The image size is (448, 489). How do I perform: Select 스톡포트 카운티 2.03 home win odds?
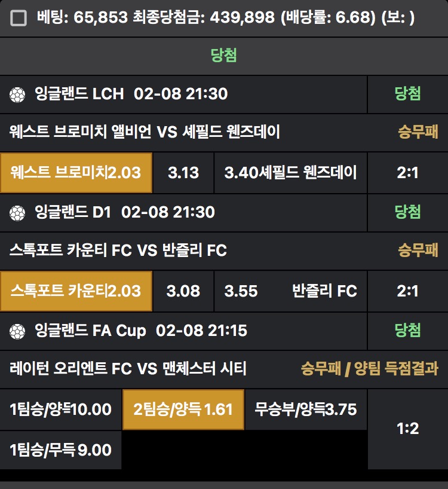click(x=76, y=291)
